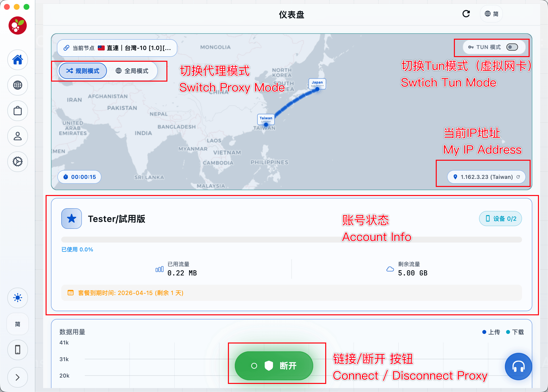Click the green 断开 disconnect button

(x=274, y=366)
